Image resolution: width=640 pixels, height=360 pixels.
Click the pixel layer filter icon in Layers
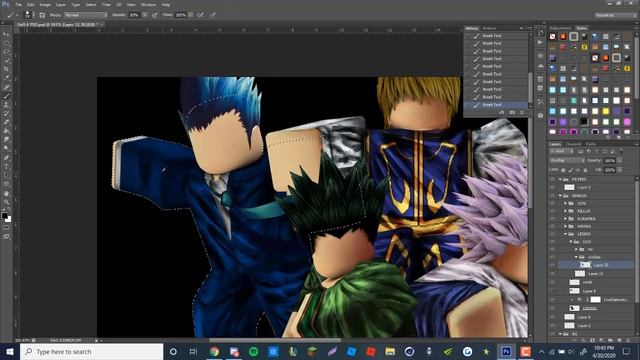click(580, 151)
